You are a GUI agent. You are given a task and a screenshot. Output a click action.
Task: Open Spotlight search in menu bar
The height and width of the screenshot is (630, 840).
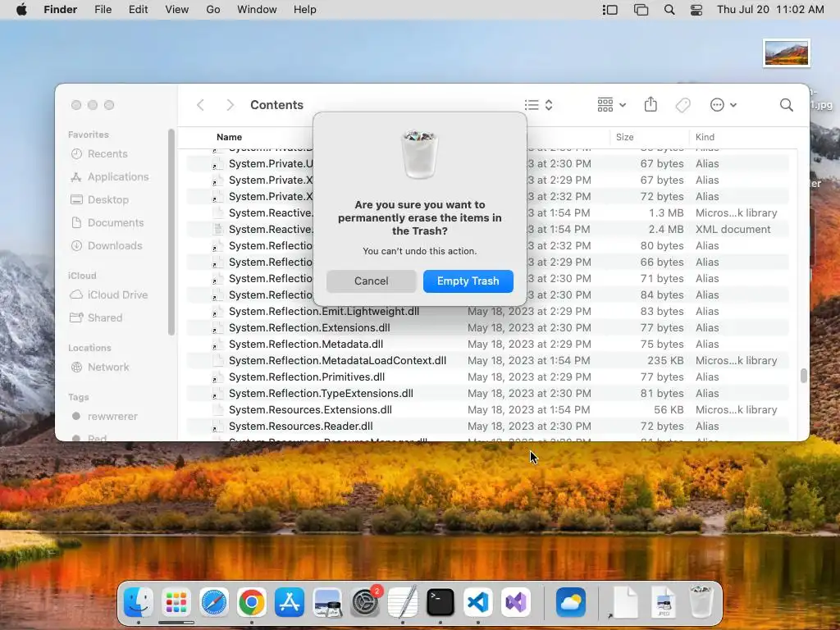point(669,10)
